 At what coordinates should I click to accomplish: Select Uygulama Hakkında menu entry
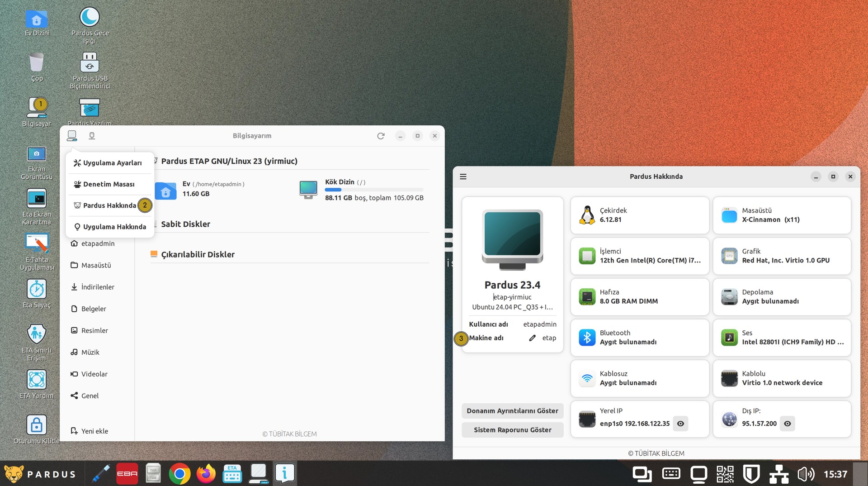(110, 227)
